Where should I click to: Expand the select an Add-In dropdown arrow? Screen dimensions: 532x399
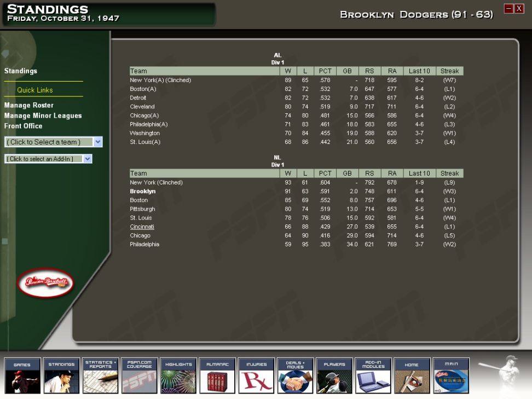click(x=88, y=159)
